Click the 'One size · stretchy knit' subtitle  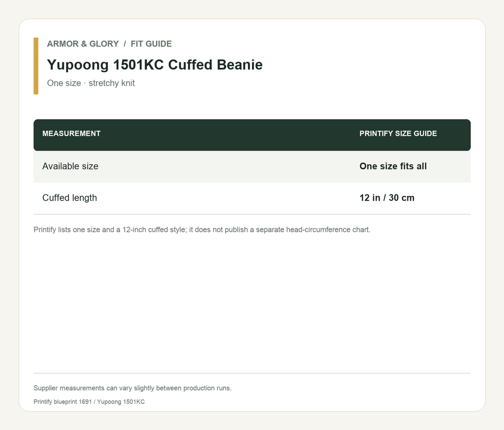[91, 83]
